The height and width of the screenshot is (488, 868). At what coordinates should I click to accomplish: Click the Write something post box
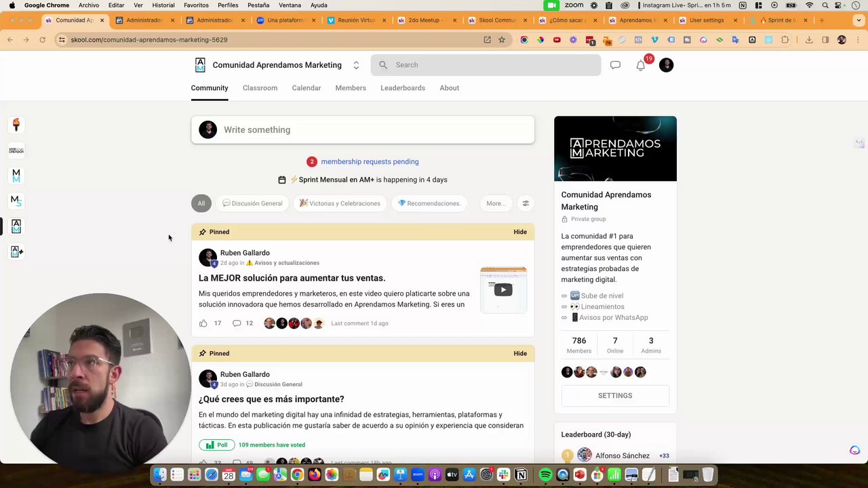[363, 130]
